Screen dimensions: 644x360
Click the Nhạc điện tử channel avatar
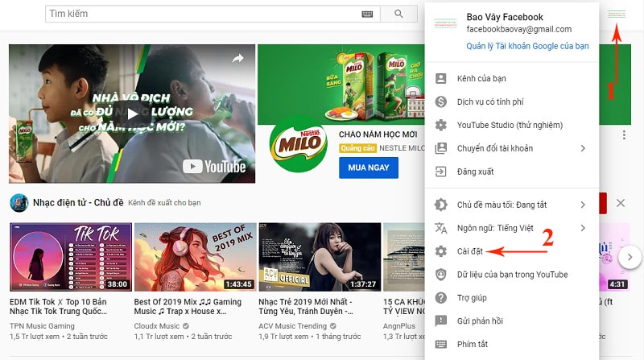click(19, 203)
